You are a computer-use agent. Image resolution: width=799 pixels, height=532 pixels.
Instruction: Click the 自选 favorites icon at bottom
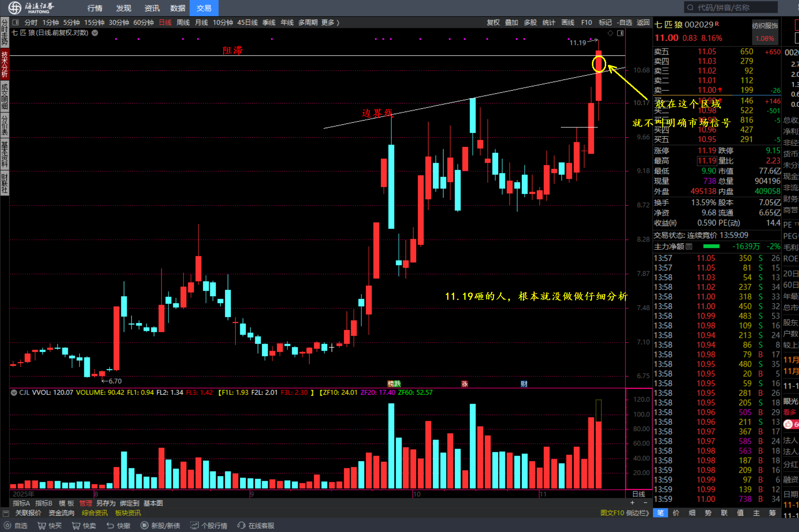pos(7,526)
